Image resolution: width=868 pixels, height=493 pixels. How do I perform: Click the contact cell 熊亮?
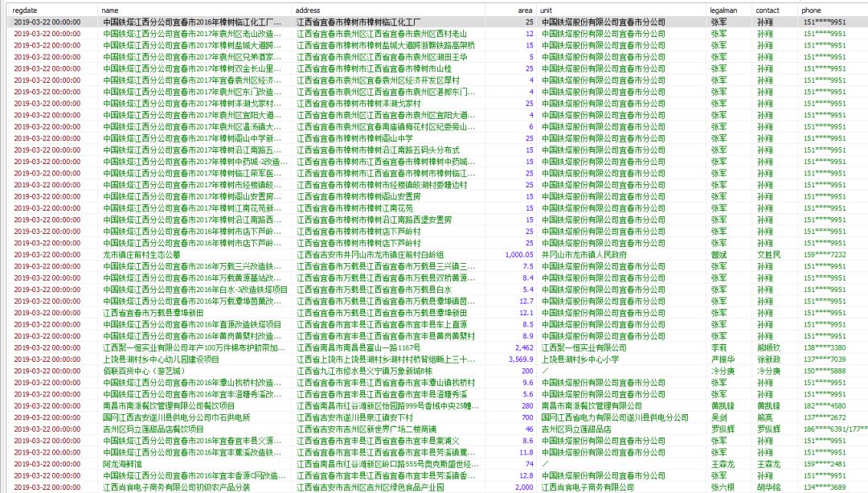tap(764, 417)
